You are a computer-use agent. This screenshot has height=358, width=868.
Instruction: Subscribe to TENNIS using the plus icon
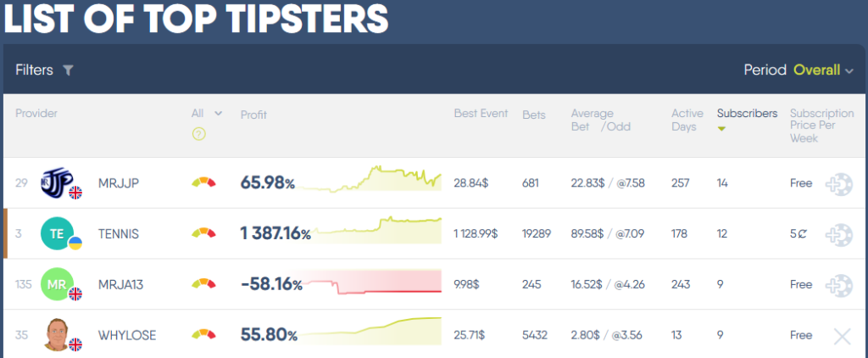coord(841,234)
